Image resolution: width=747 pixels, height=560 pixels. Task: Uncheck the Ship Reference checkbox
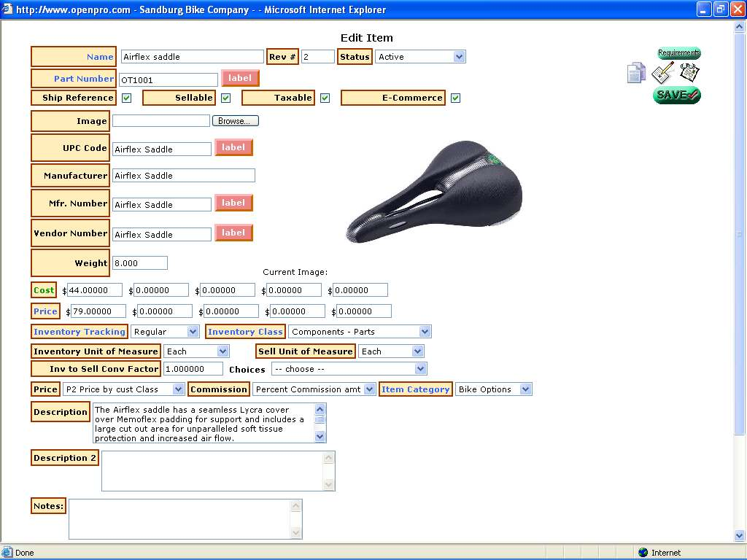(127, 98)
